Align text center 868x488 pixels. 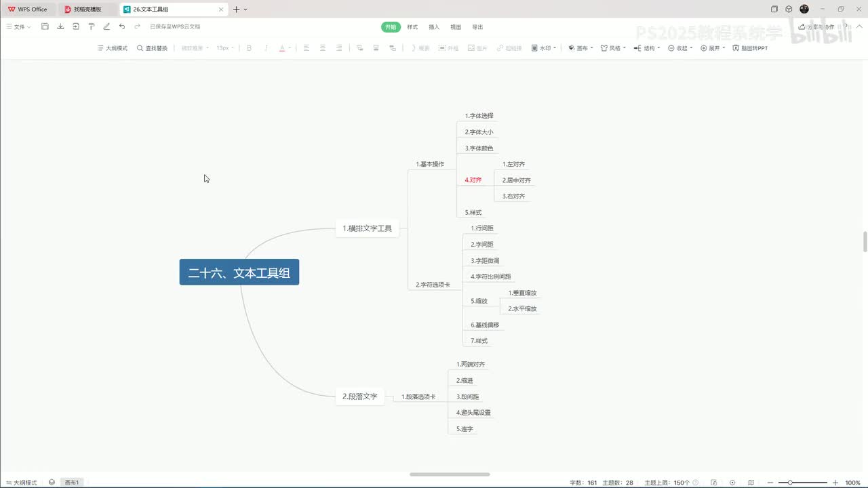[323, 48]
